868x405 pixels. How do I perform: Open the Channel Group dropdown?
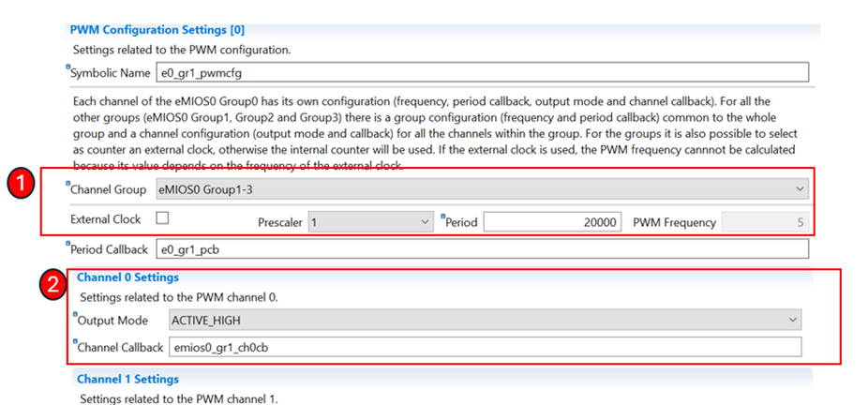482,189
